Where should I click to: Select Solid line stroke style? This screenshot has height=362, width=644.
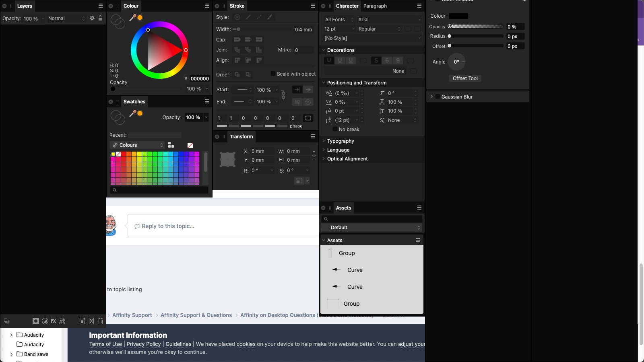pyautogui.click(x=248, y=17)
